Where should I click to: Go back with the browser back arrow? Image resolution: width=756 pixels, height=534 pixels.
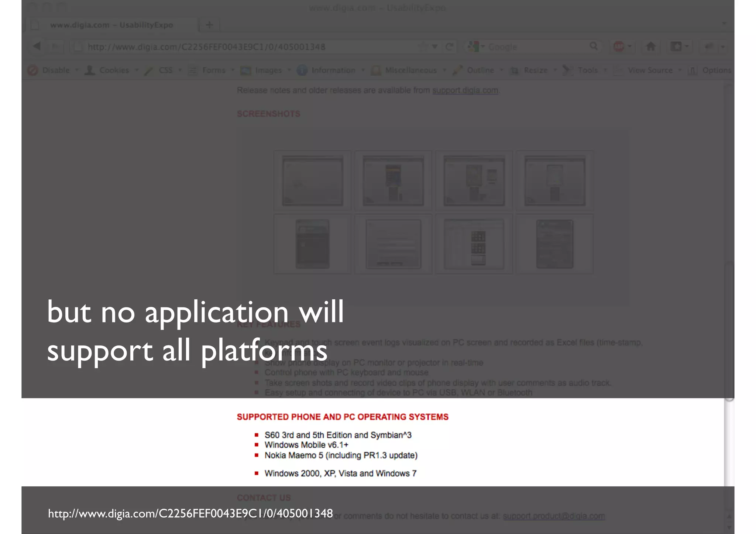[37, 46]
